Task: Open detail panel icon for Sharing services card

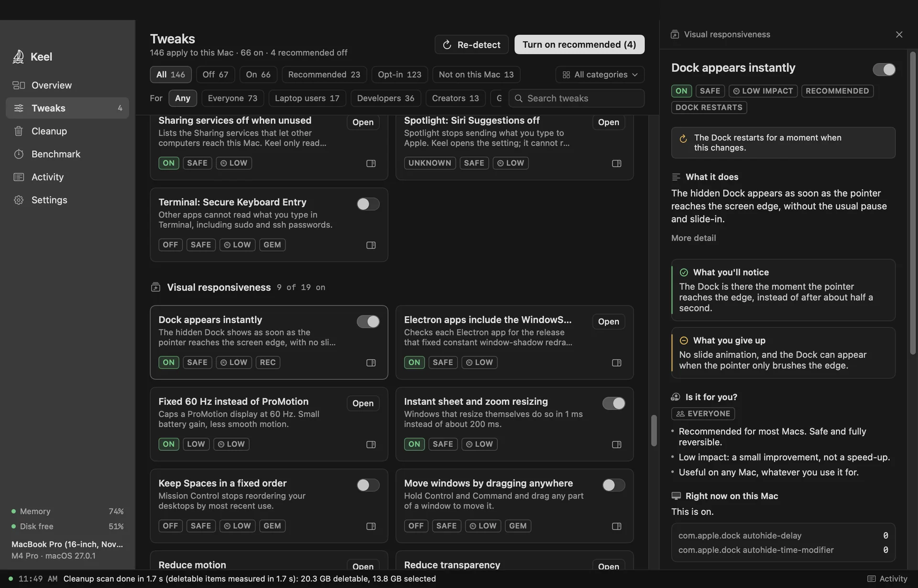Action: 371,163
